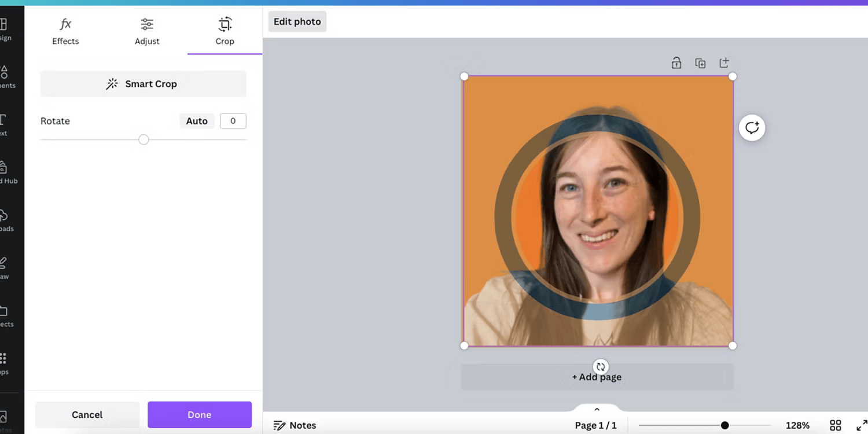The image size is (868, 434).
Task: Click the lock page icon
Action: point(676,63)
